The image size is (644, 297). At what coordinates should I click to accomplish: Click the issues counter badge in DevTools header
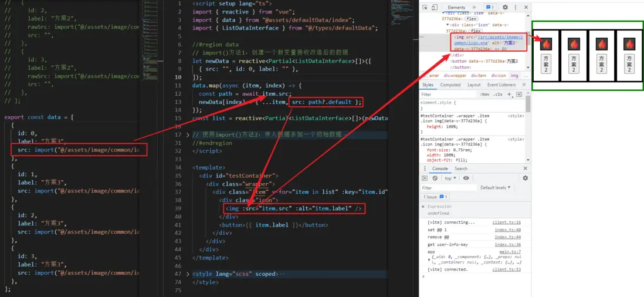[490, 8]
